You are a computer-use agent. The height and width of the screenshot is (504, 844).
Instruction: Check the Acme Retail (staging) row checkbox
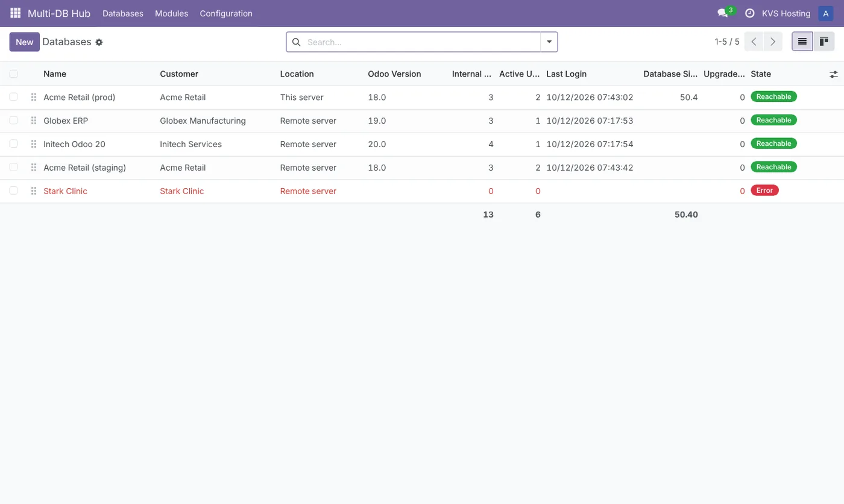point(14,168)
